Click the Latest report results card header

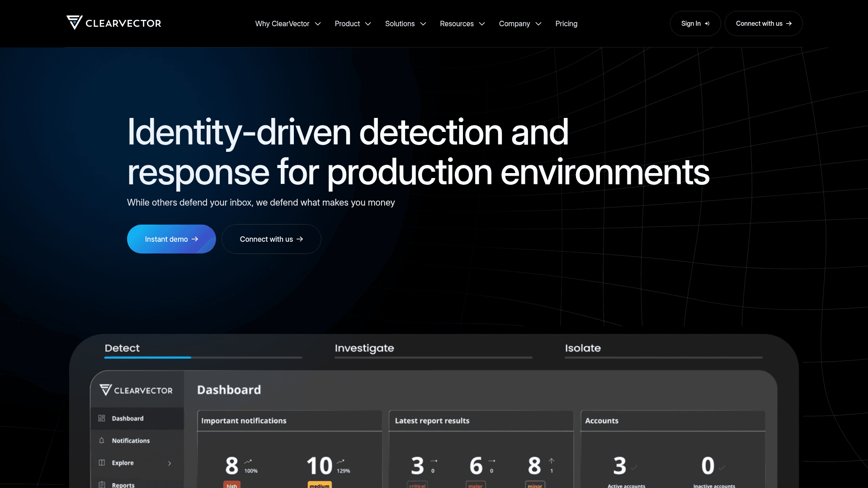click(x=481, y=421)
